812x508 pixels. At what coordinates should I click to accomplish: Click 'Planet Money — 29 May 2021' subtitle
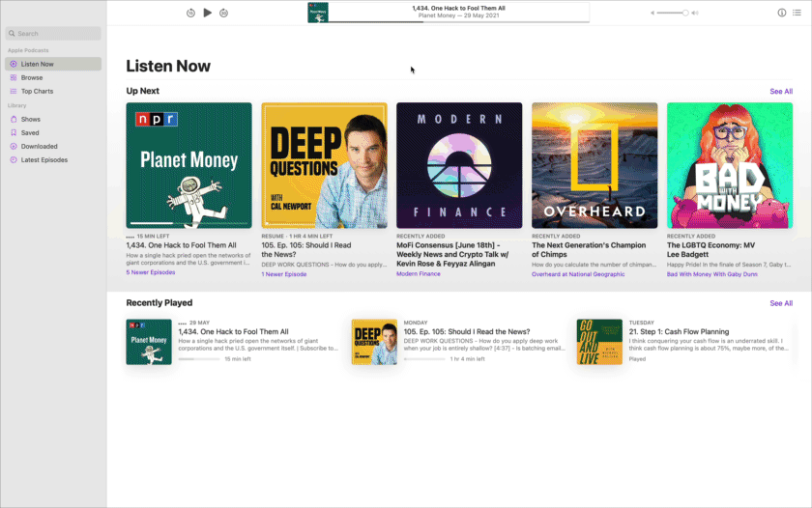coord(459,15)
